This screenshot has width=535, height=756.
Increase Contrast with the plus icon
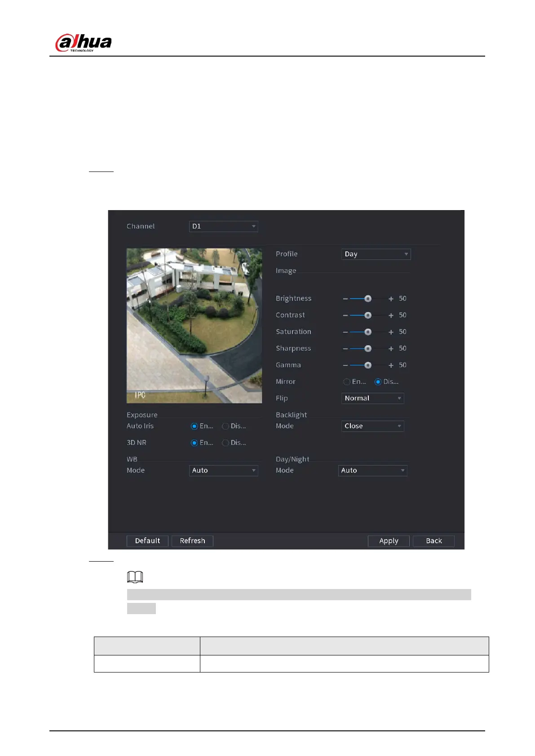(x=391, y=316)
